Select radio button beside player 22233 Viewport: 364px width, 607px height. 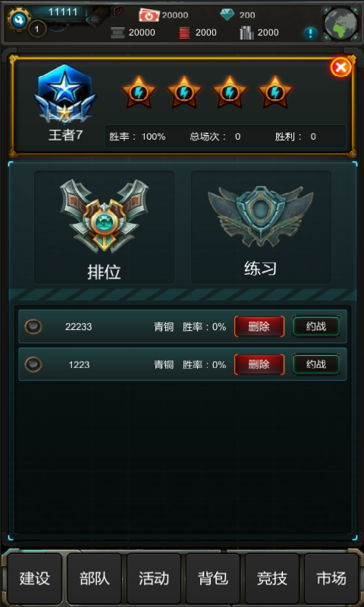pos(33,326)
